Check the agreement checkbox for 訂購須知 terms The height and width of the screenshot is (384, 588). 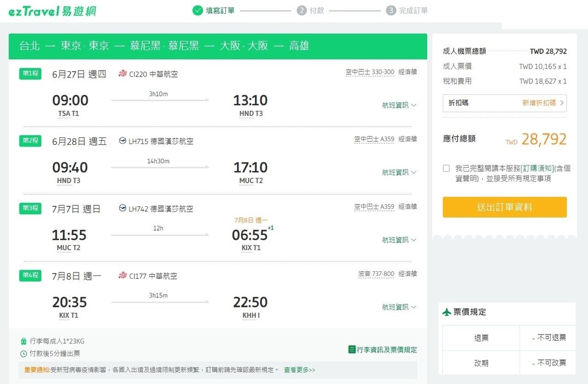click(x=445, y=167)
